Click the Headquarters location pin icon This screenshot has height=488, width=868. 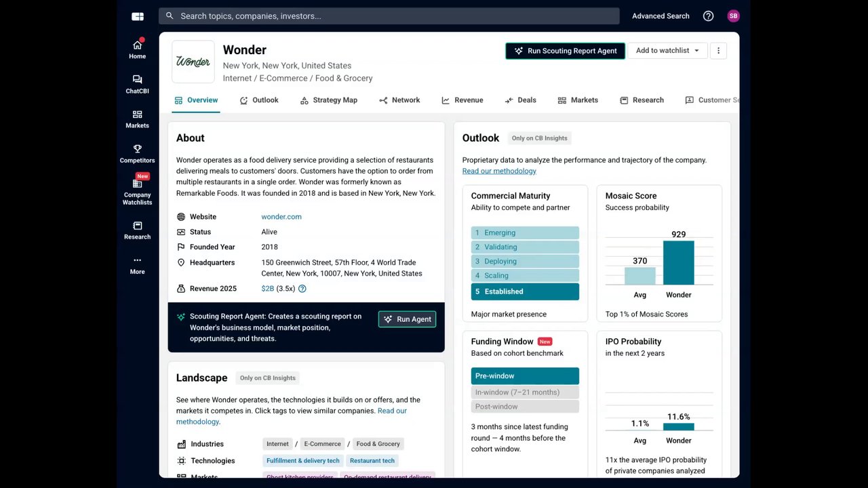click(181, 262)
